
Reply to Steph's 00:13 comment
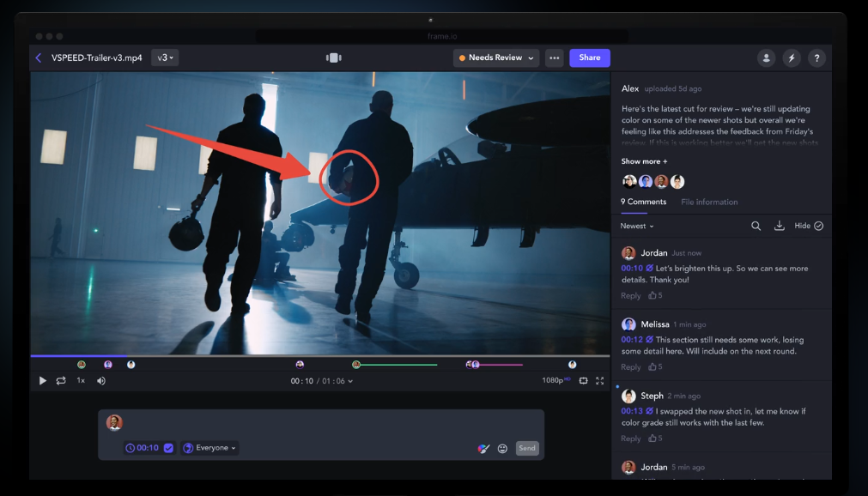pyautogui.click(x=630, y=439)
